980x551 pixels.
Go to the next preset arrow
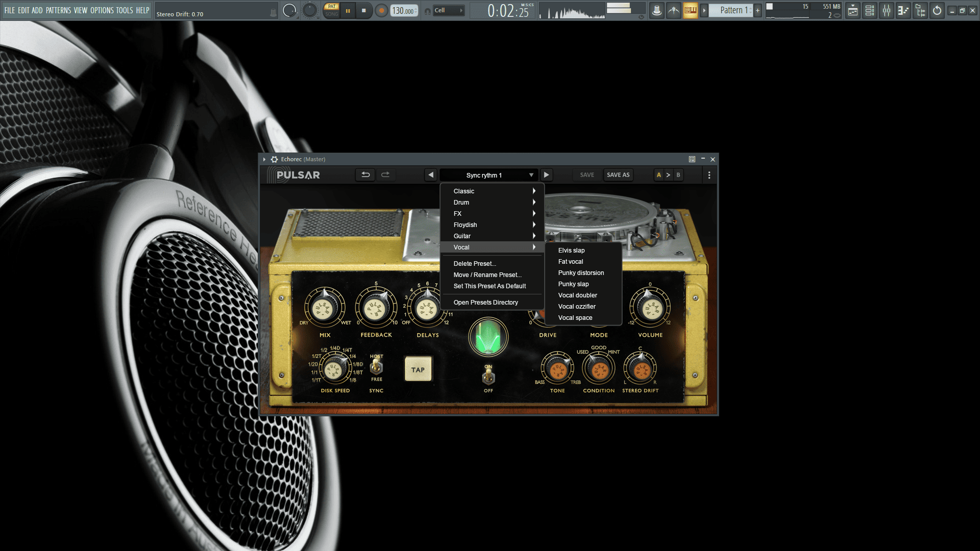pos(546,175)
